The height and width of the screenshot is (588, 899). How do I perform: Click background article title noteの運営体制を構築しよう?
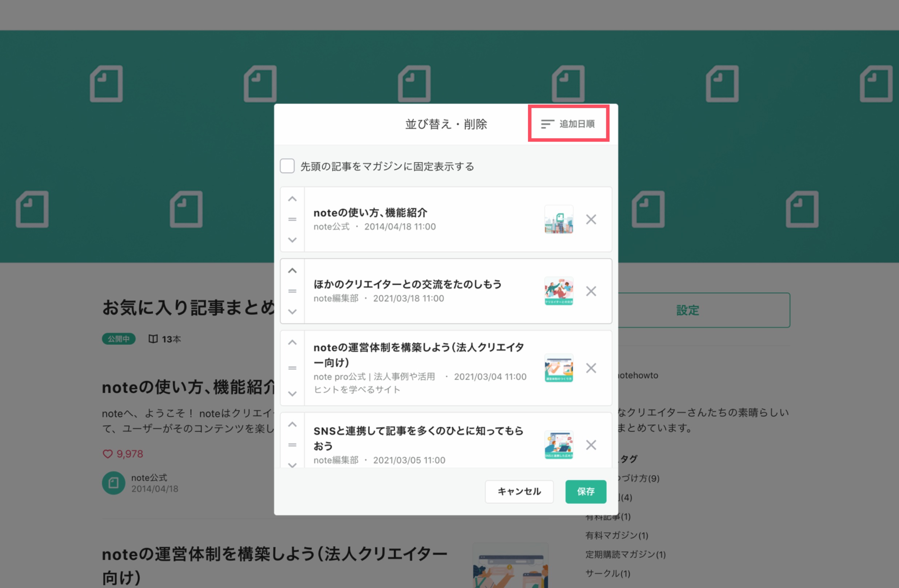click(x=275, y=566)
